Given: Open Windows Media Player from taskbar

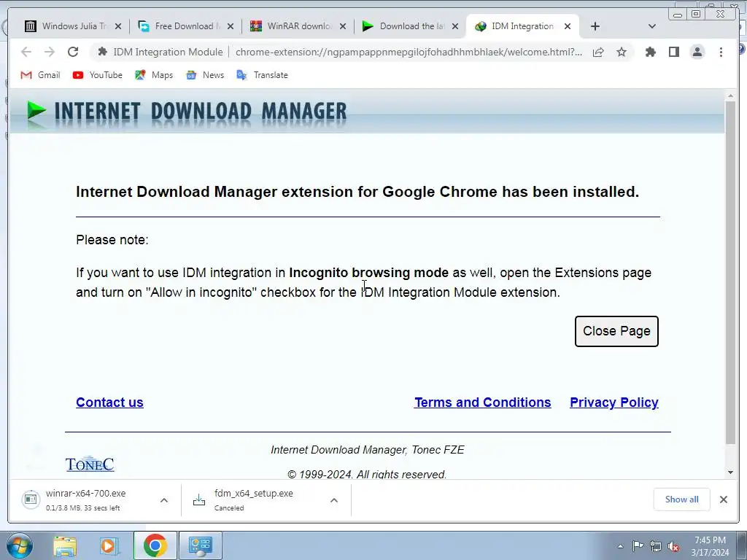Looking at the screenshot, I should pos(109,545).
